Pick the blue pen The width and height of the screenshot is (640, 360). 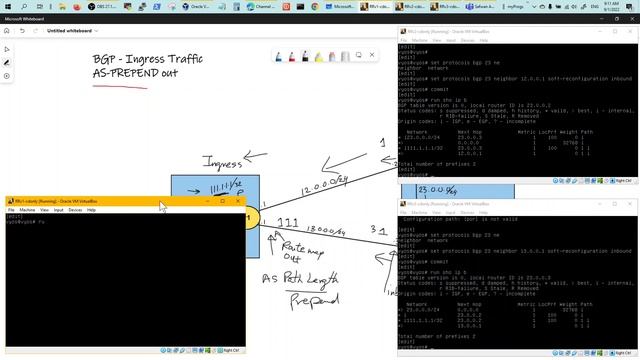point(278,56)
